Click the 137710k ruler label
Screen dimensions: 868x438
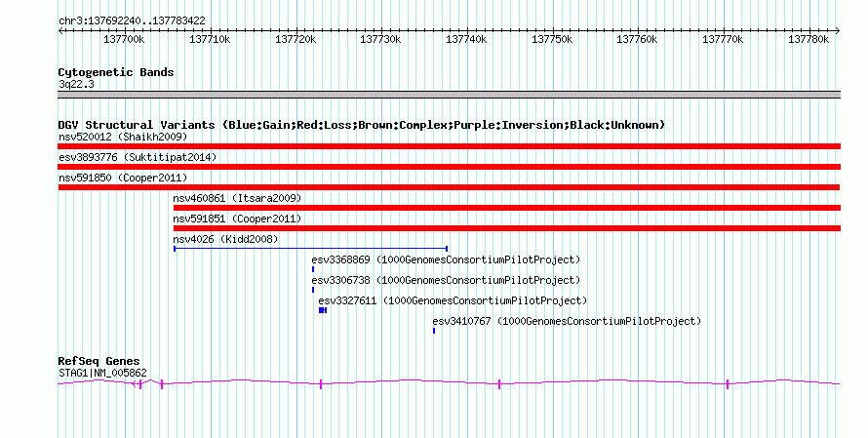[x=210, y=39]
